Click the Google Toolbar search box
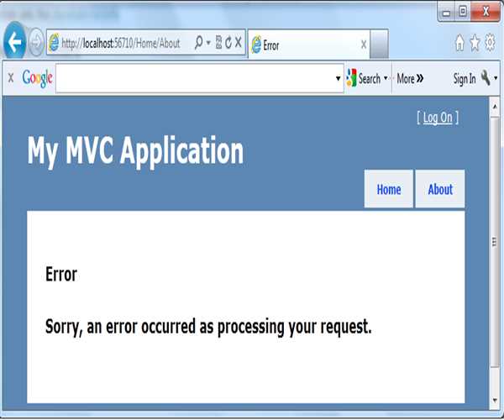504x420 pixels. tap(200, 78)
